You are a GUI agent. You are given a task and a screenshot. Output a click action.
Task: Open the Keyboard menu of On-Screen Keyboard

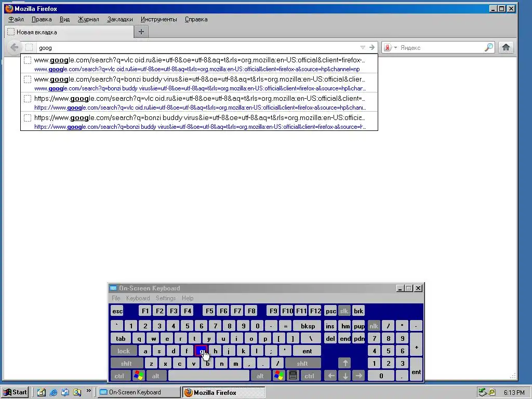coord(138,298)
